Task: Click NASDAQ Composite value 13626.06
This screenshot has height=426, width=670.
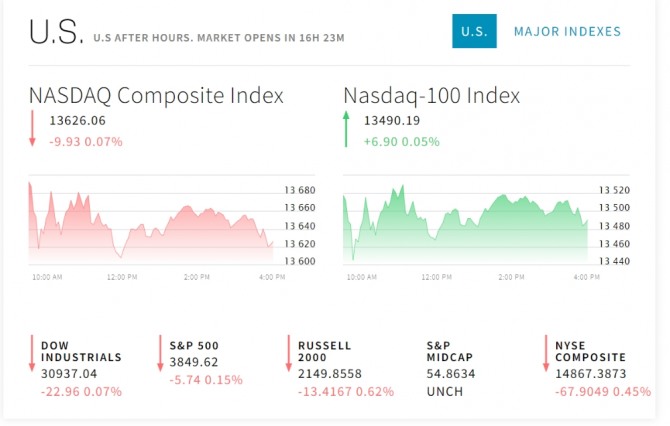Action: [x=77, y=121]
